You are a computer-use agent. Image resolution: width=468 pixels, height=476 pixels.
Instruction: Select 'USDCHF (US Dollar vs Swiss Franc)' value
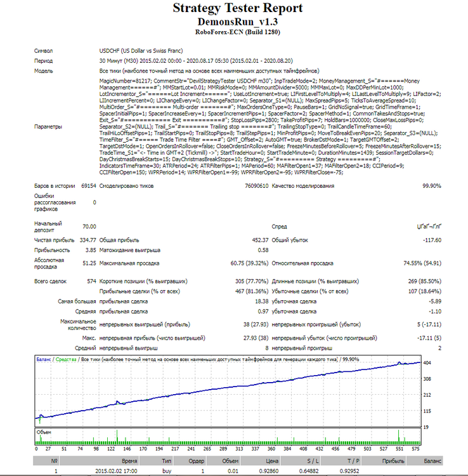point(141,51)
